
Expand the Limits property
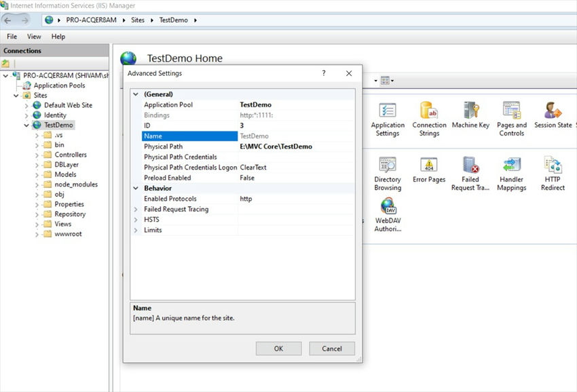tap(136, 230)
